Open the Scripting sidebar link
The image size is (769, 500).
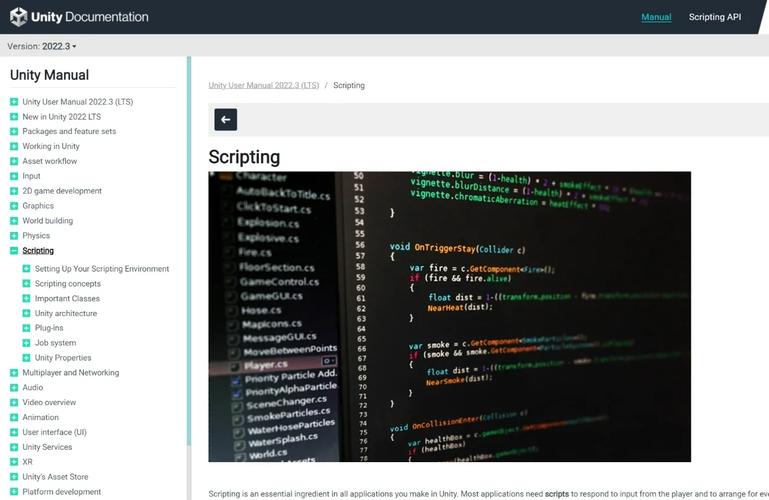pyautogui.click(x=38, y=250)
